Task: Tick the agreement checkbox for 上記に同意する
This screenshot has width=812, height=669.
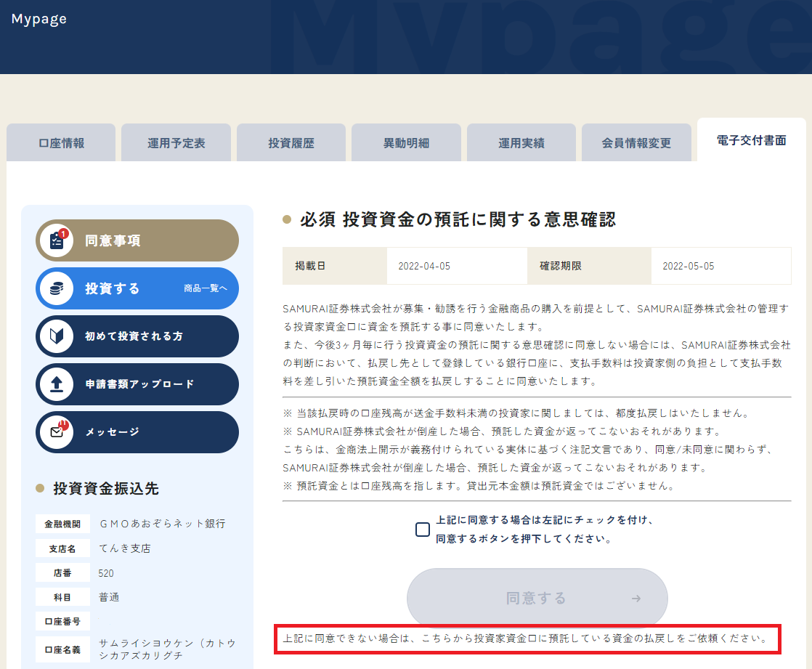Action: coord(423,530)
